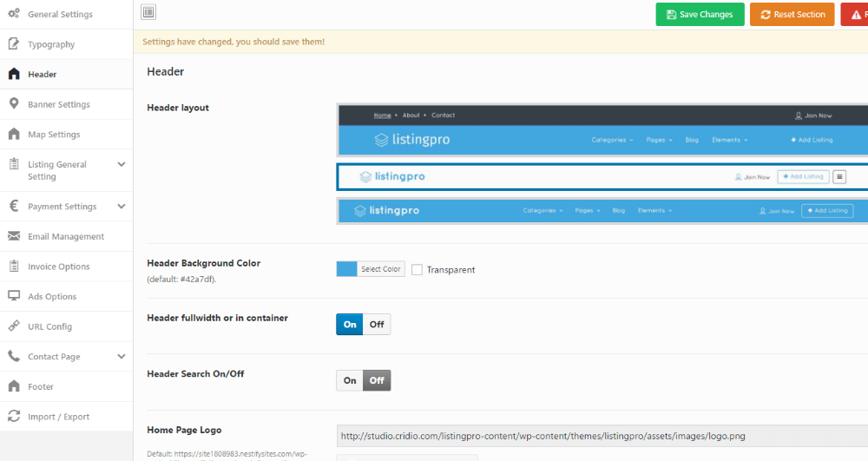The image size is (868, 461).
Task: Click the map pin icon for Banner Settings
Action: (x=14, y=104)
